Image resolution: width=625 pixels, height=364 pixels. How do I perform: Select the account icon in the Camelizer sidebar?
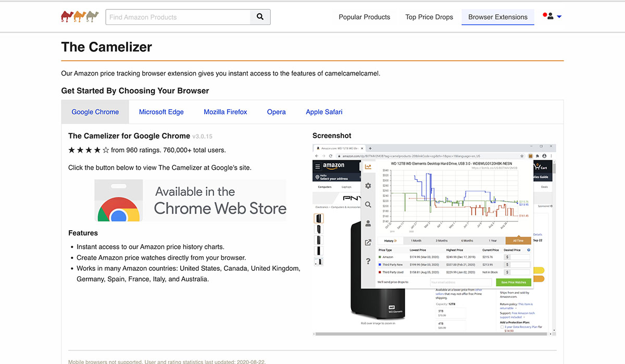point(368,223)
